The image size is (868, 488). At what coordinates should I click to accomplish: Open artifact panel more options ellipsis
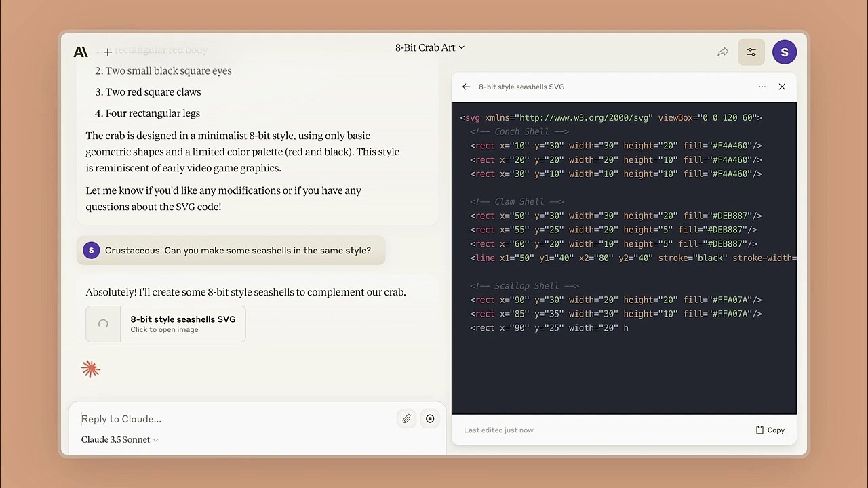pyautogui.click(x=762, y=87)
